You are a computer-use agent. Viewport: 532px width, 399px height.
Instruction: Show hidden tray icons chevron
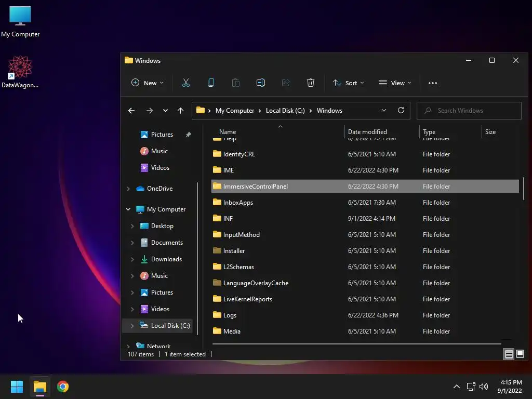point(457,387)
